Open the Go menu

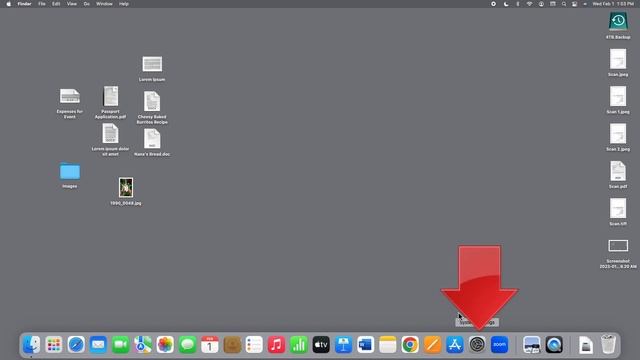point(87,4)
